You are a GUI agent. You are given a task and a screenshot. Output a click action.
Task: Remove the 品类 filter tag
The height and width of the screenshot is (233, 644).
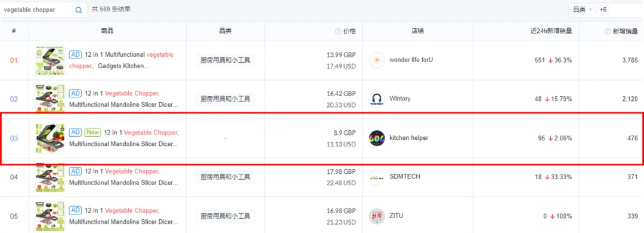(590, 10)
